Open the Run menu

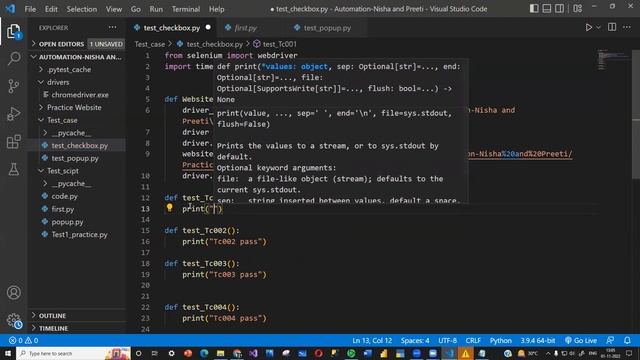(x=156, y=9)
